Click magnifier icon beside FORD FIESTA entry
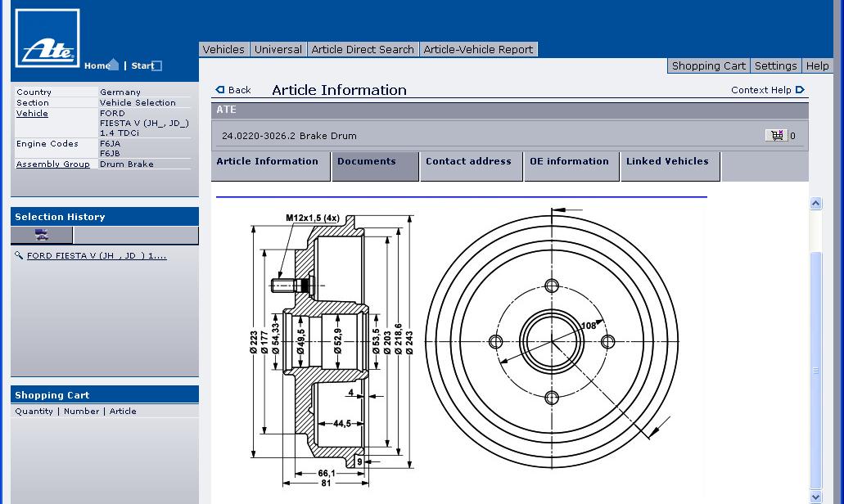844x504 pixels. click(20, 256)
